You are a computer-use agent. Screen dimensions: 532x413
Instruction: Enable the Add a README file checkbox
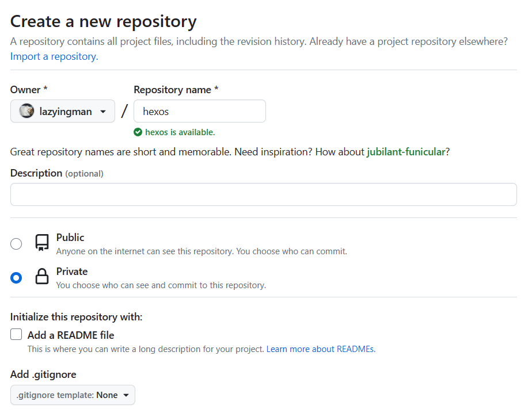(x=16, y=335)
